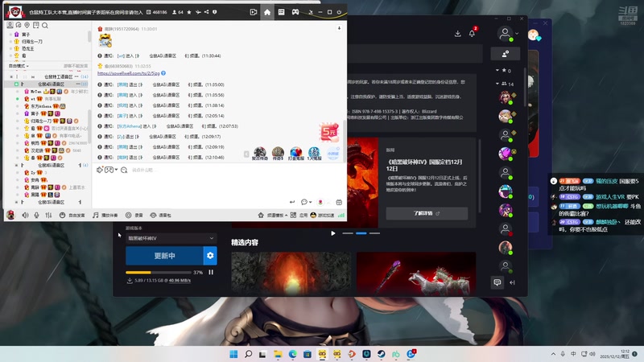Click 游戏加速 game accelerator icon
644x362 pixels.
(x=322, y=215)
